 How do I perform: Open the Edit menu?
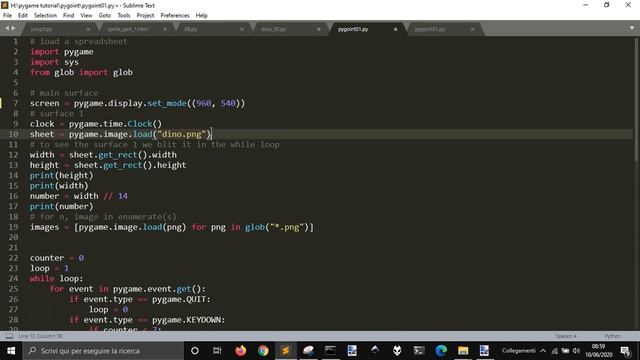coord(22,16)
